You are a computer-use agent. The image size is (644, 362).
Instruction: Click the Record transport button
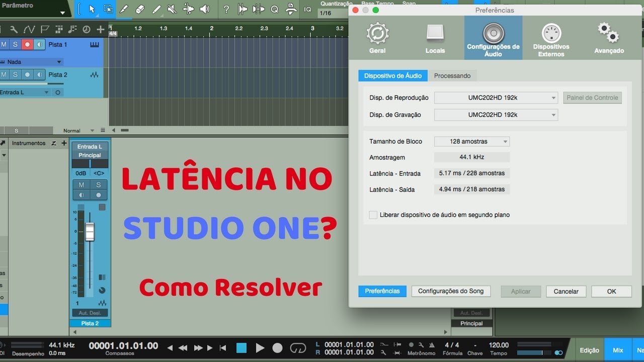(277, 348)
